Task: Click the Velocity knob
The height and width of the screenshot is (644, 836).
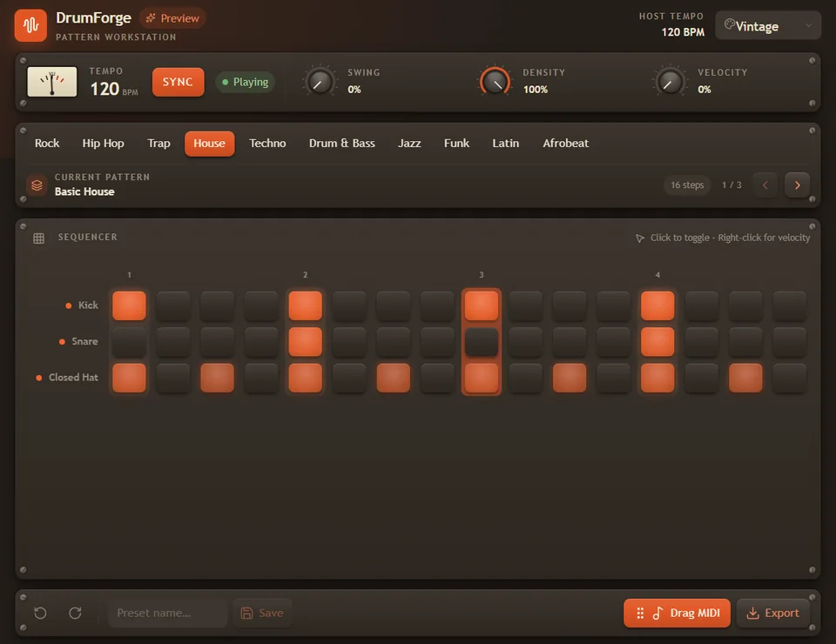Action: click(x=670, y=82)
